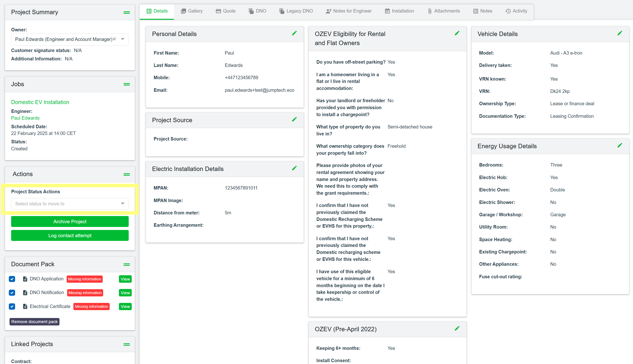The image size is (633, 364).
Task: Collapse the Document Pack panel
Action: [x=127, y=264]
